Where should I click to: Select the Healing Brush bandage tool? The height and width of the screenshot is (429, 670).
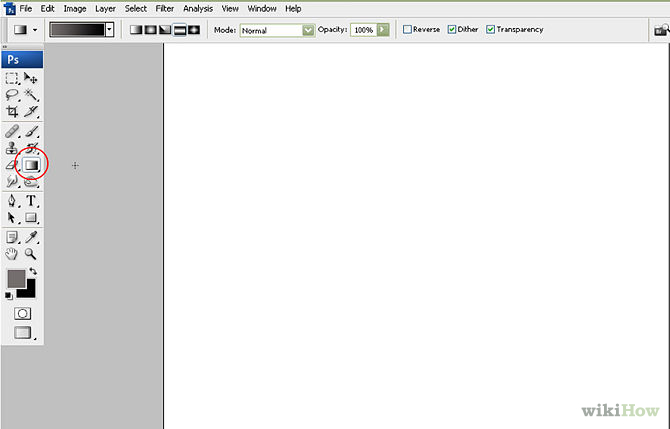coord(12,131)
